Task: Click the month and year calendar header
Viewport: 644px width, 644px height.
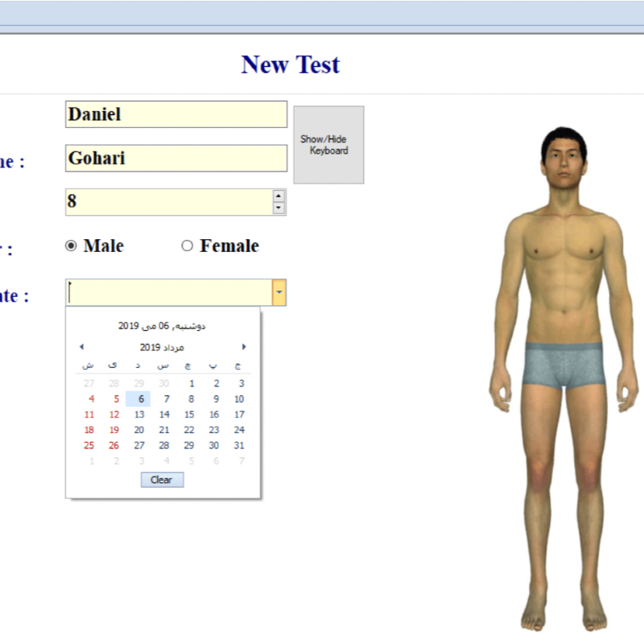Action: 162,347
